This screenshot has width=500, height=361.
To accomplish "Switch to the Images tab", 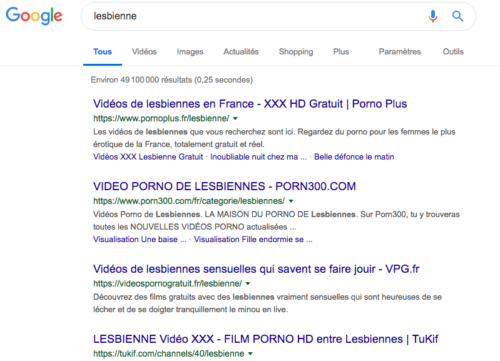I will [x=190, y=52].
